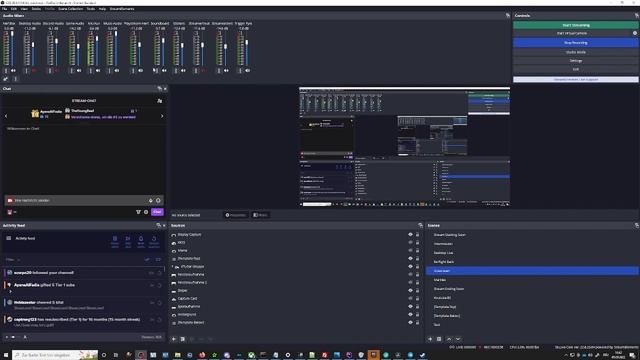Unmute the Discord Audio channel
The image size is (640, 360).
pyautogui.click(x=57, y=71)
